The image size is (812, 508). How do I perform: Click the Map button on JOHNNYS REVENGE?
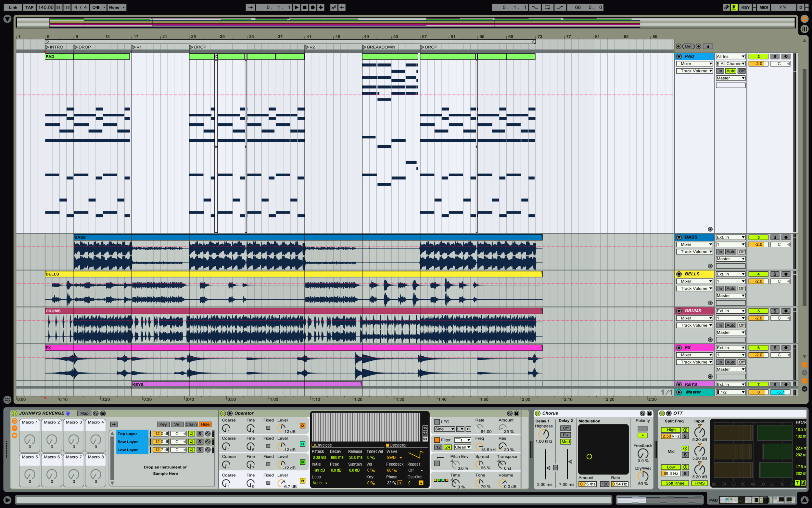point(84,413)
